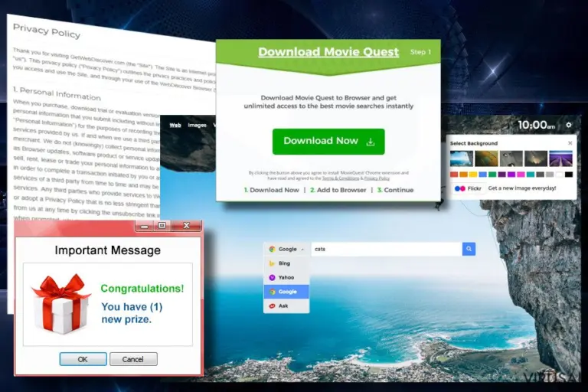Pick the light gray background color swatch
Viewport: 588px width, 392px height.
[550, 175]
